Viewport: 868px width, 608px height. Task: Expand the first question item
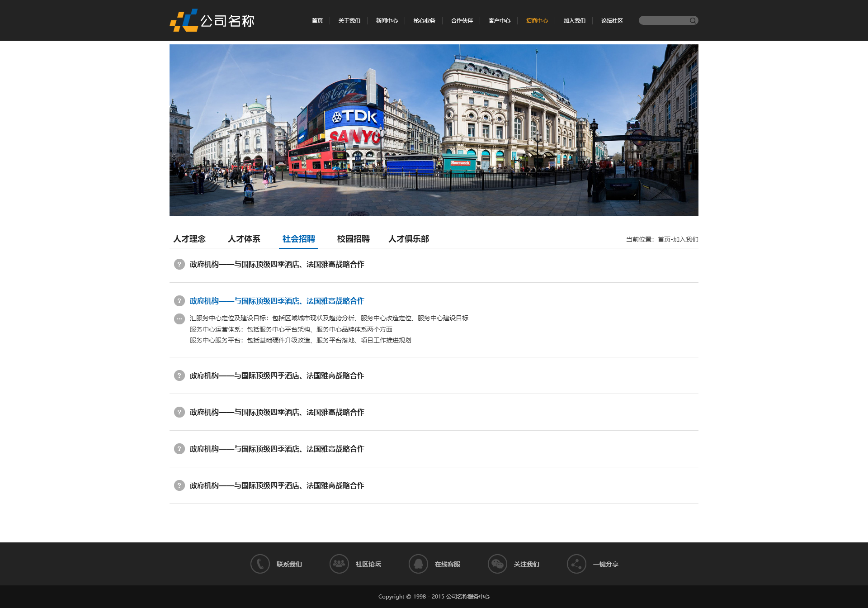coord(277,264)
